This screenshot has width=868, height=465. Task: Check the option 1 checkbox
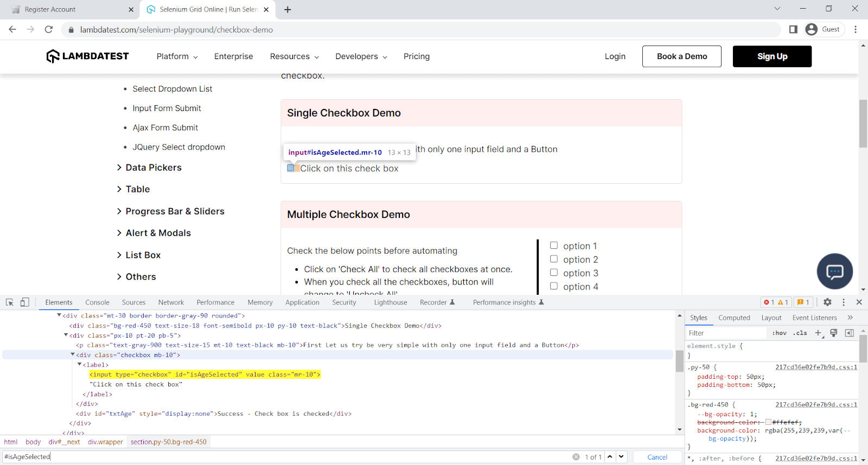coord(554,246)
